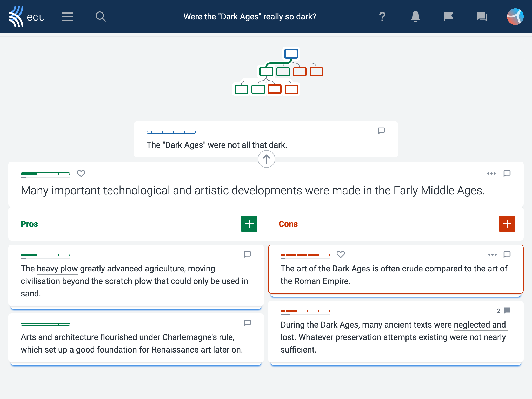Click the Add Cons button with plus sign

coord(506,224)
